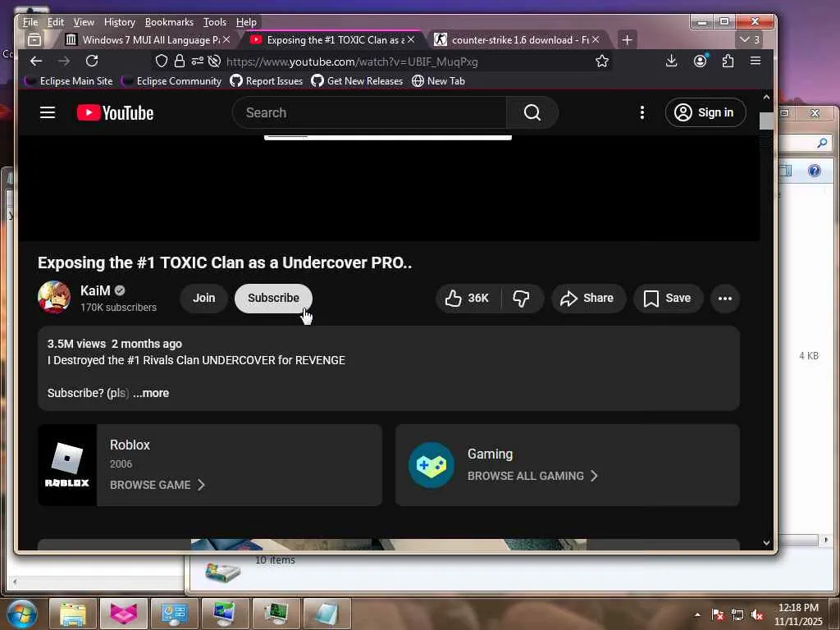Open the Tools menu
This screenshot has height=630, width=840.
tap(215, 22)
